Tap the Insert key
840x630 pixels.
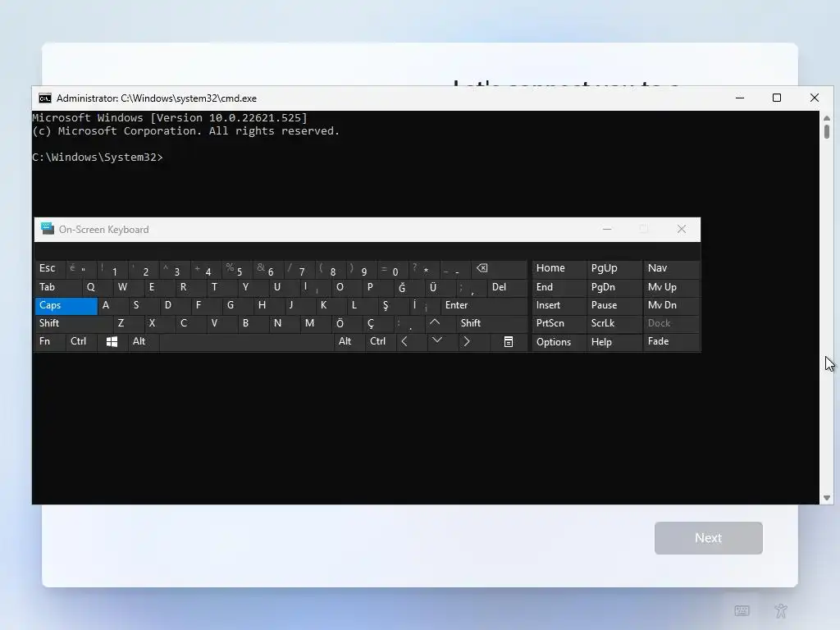[559, 305]
